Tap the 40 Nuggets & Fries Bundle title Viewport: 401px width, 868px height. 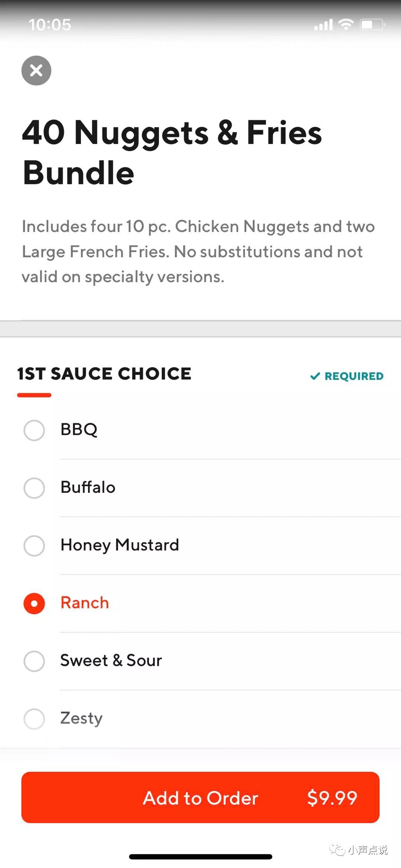172,152
